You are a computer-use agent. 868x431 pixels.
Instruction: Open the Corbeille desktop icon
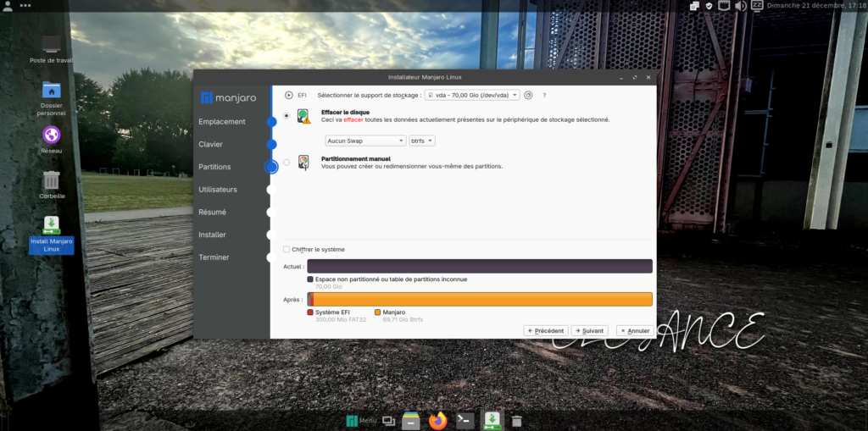click(x=52, y=185)
